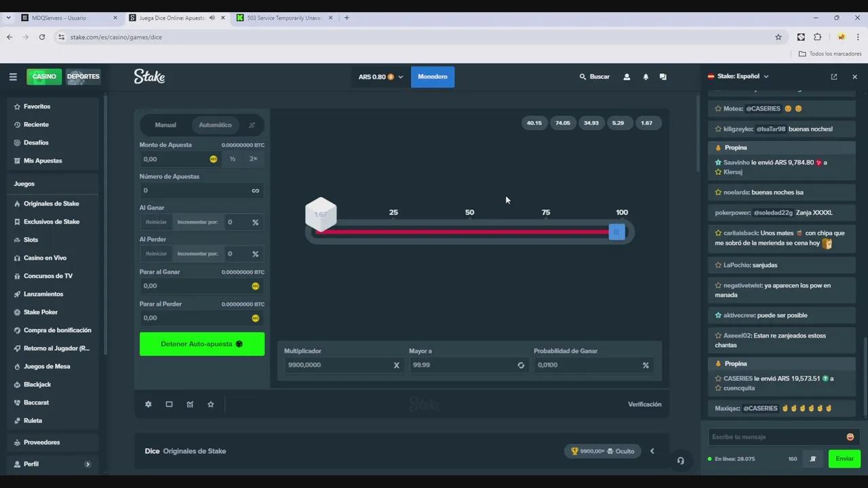Open live stats chart icon
Viewport: 868px width, 488px height.
[190, 404]
